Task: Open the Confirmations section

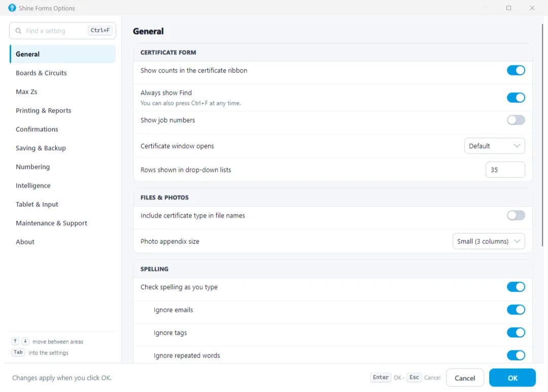Action: point(62,129)
